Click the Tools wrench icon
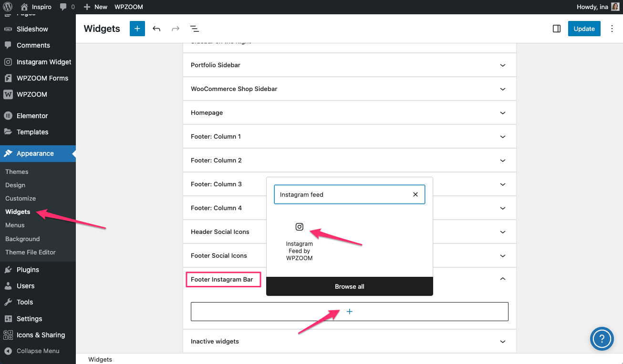Image resolution: width=623 pixels, height=364 pixels. (8, 302)
